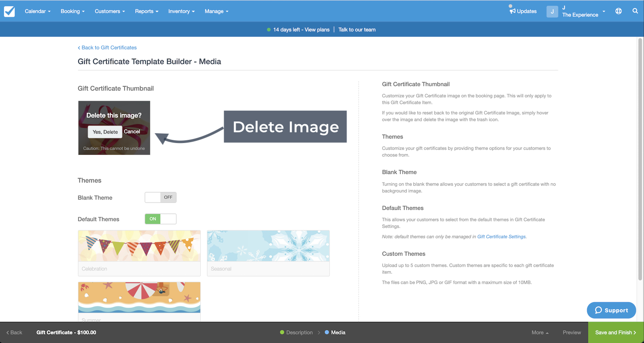Click the Gift Certificate Template Builder heading

150,61
